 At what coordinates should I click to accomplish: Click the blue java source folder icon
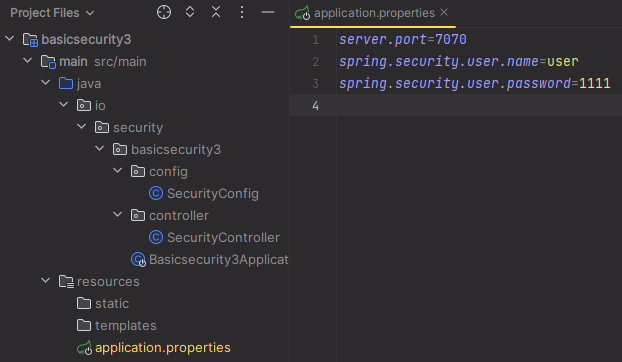point(66,83)
